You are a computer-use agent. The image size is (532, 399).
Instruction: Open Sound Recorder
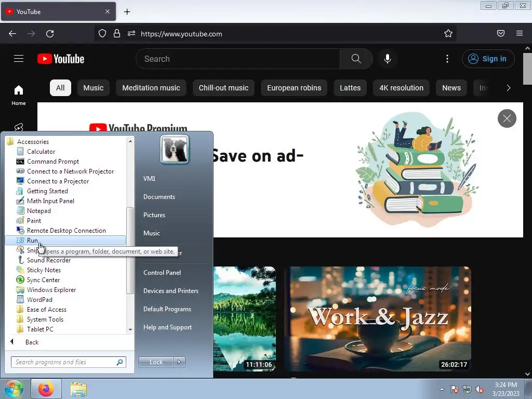pos(48,260)
